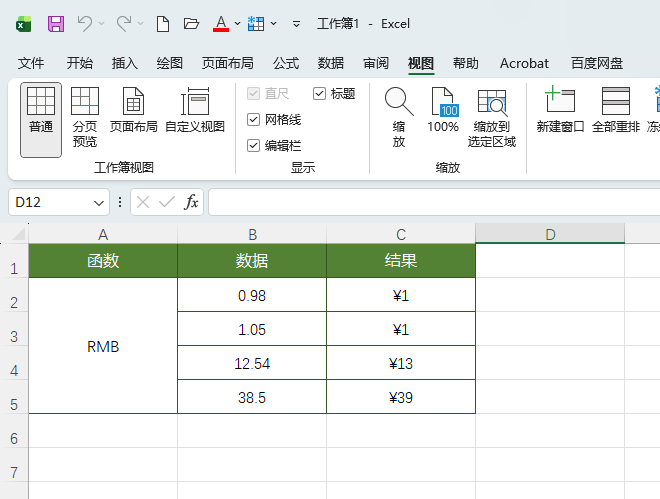The image size is (660, 499).
Task: Open the Home (开始) tab
Action: (80, 63)
